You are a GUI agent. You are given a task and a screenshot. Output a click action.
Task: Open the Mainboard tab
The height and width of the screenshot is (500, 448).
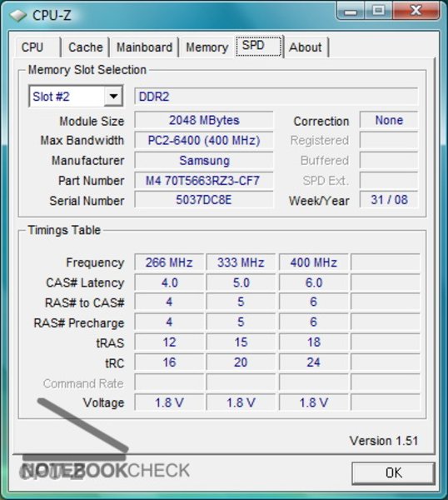click(144, 47)
